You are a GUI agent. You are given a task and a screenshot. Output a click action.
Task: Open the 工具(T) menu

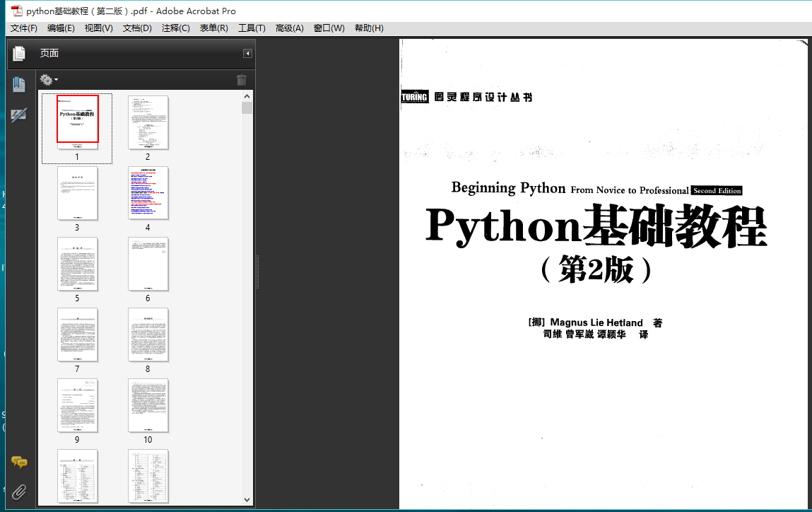click(252, 28)
